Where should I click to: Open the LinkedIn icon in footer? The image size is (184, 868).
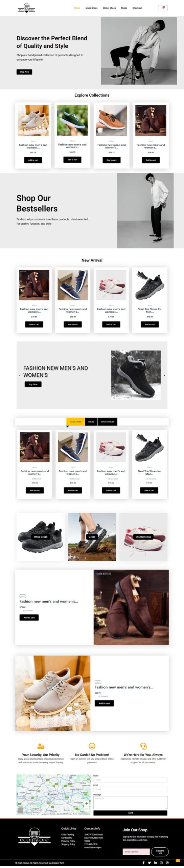[x=155, y=863]
